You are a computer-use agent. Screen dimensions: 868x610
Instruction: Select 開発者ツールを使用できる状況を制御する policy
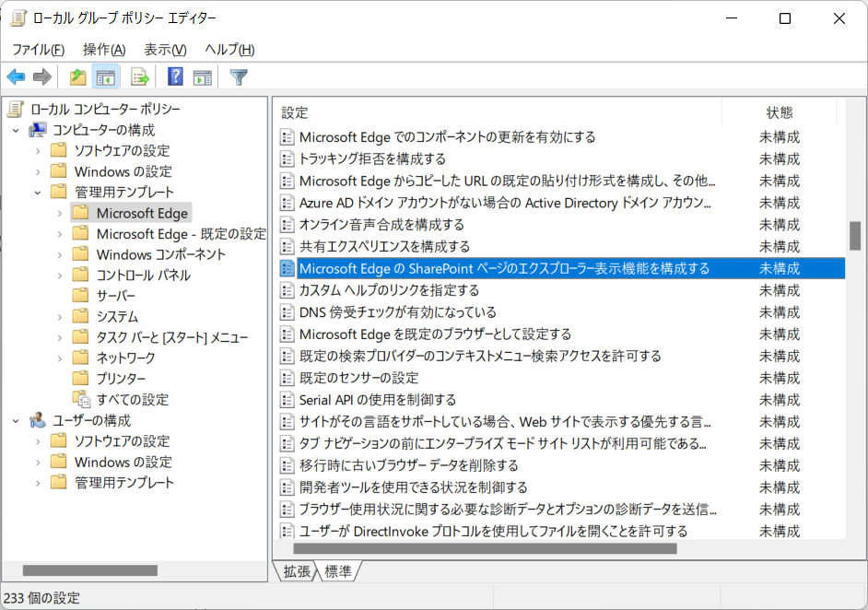tap(561, 487)
